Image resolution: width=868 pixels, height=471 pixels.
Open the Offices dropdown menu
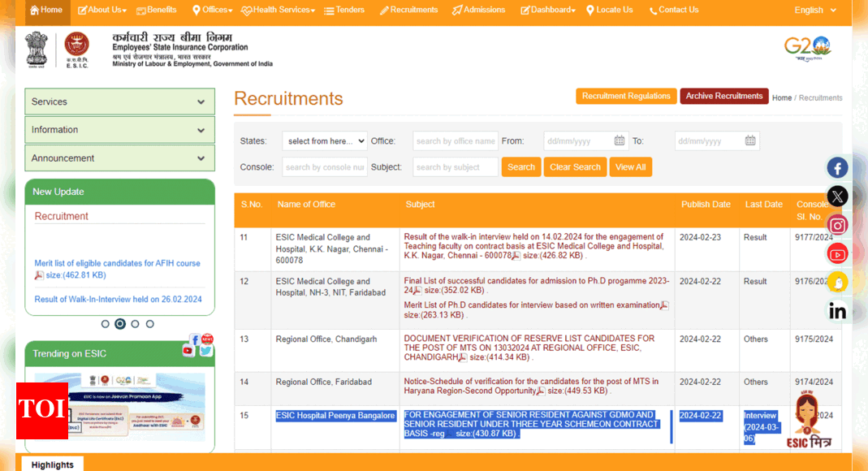[x=212, y=10]
